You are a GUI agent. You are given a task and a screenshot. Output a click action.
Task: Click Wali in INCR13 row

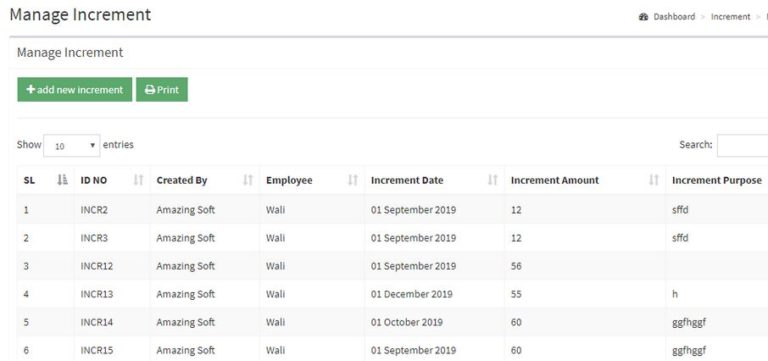[x=275, y=294]
